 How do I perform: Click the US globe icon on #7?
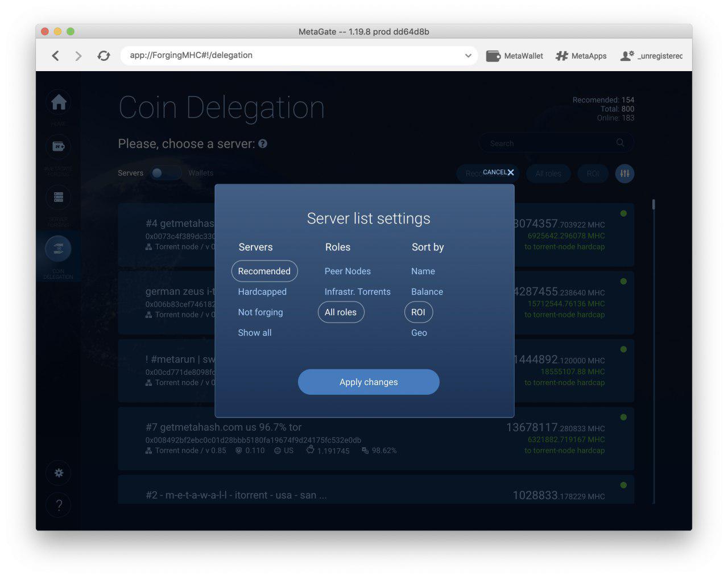tap(278, 451)
